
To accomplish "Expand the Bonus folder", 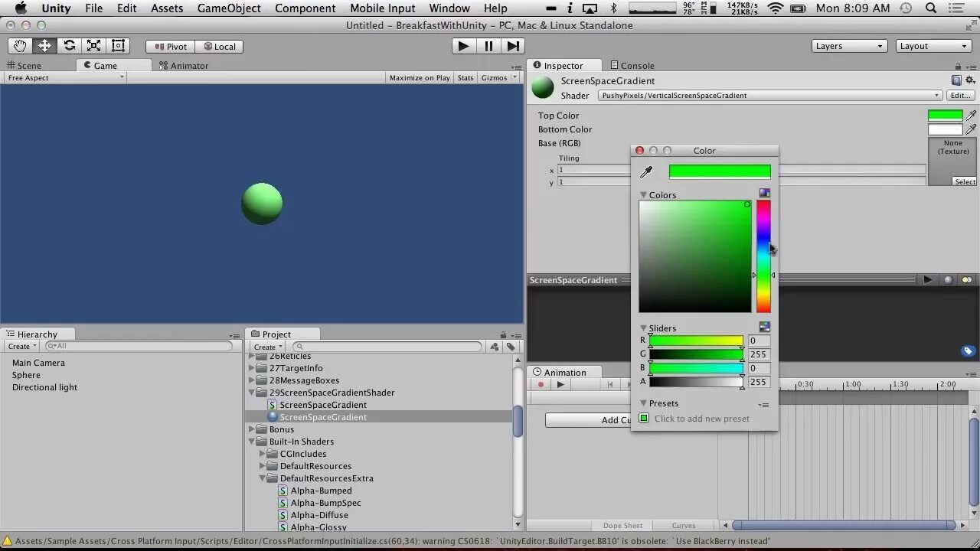I will pos(252,429).
